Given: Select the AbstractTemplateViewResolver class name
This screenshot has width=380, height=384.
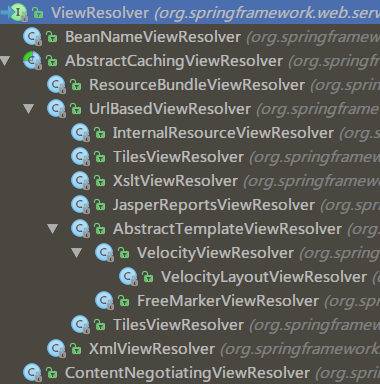Looking at the screenshot, I should [227, 229].
